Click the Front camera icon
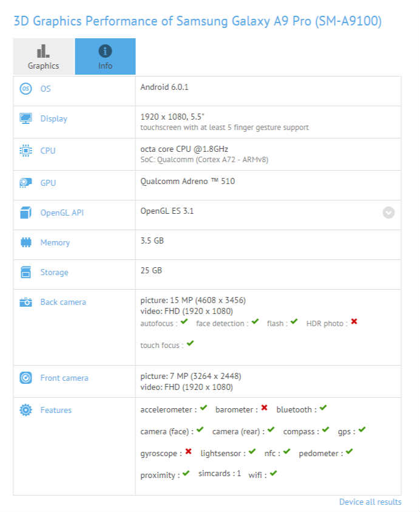The width and height of the screenshot is (420, 512). click(x=25, y=378)
